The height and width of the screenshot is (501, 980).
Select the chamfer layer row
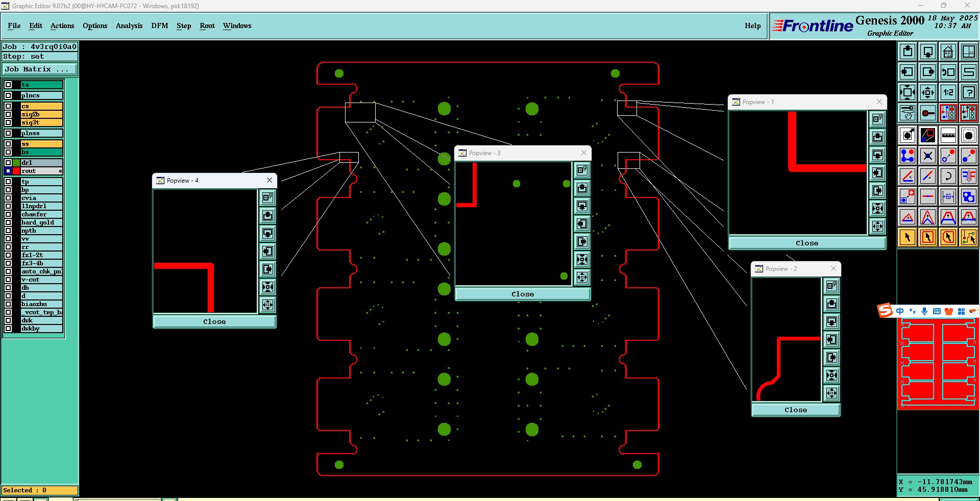pyautogui.click(x=41, y=214)
